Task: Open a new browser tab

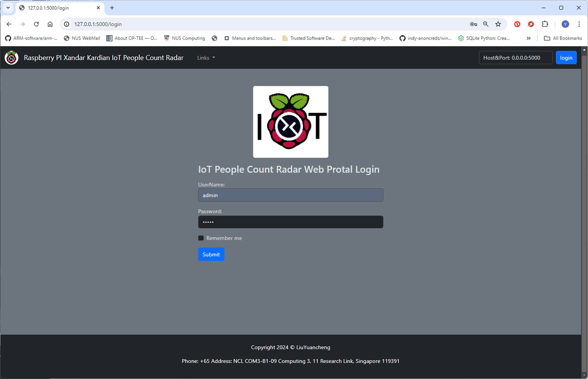Action: (112, 8)
